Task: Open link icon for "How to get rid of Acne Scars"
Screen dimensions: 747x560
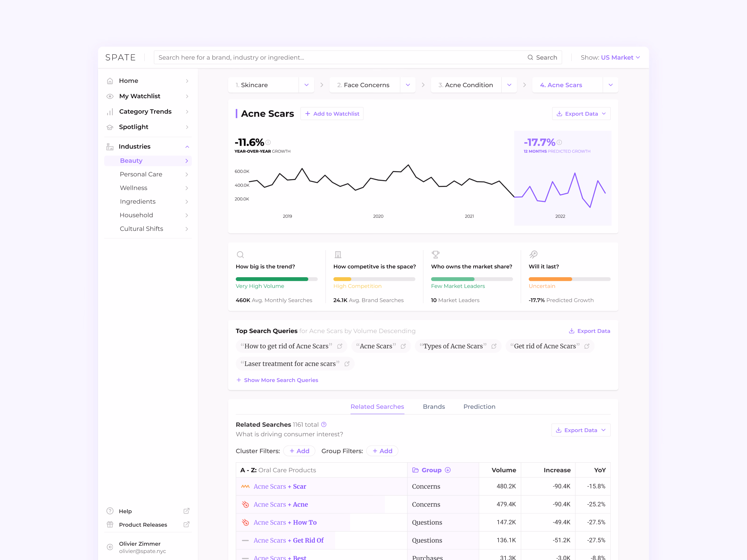Action: tap(340, 346)
